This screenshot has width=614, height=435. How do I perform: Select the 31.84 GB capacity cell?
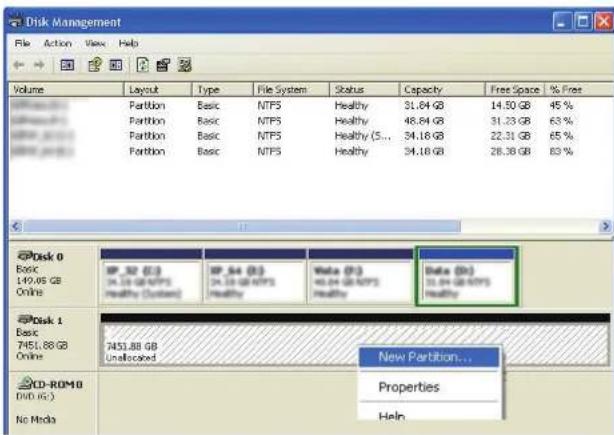(424, 105)
